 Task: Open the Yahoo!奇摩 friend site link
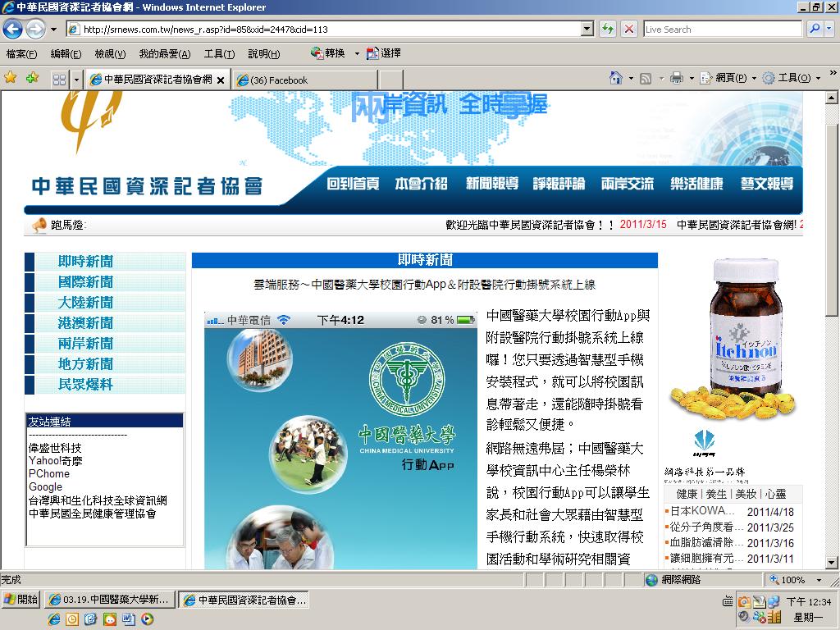[x=55, y=461]
